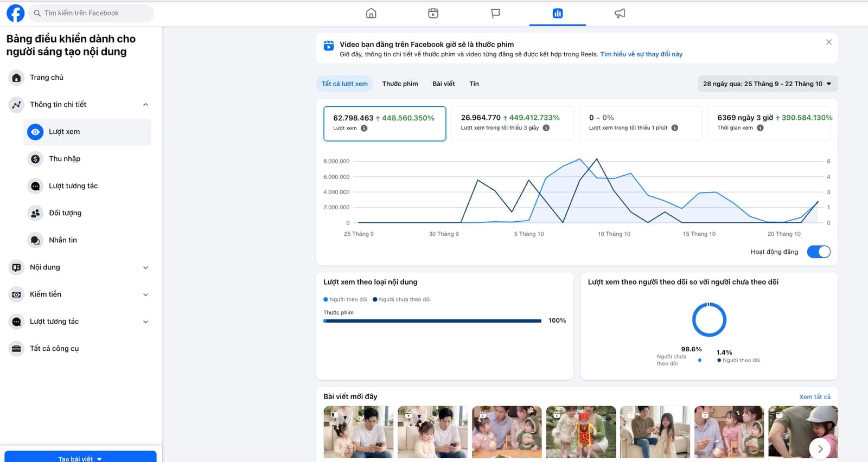Click the 10 Tháng 10 axis label

click(x=614, y=234)
